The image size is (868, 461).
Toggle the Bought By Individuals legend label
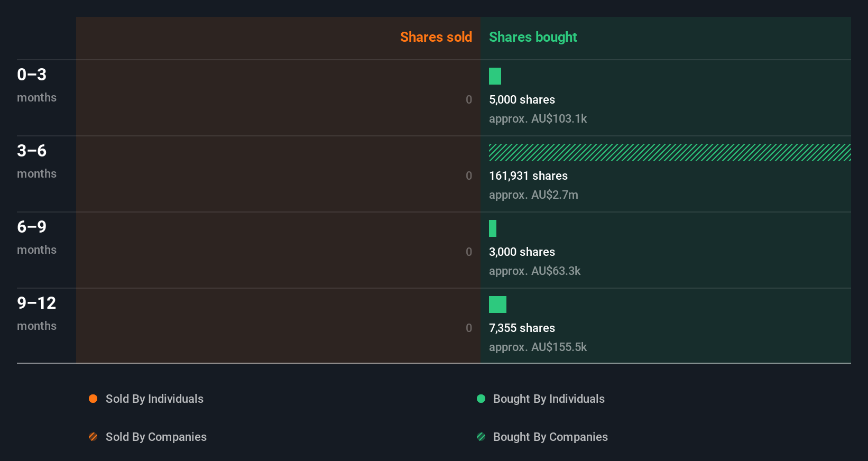pos(549,399)
